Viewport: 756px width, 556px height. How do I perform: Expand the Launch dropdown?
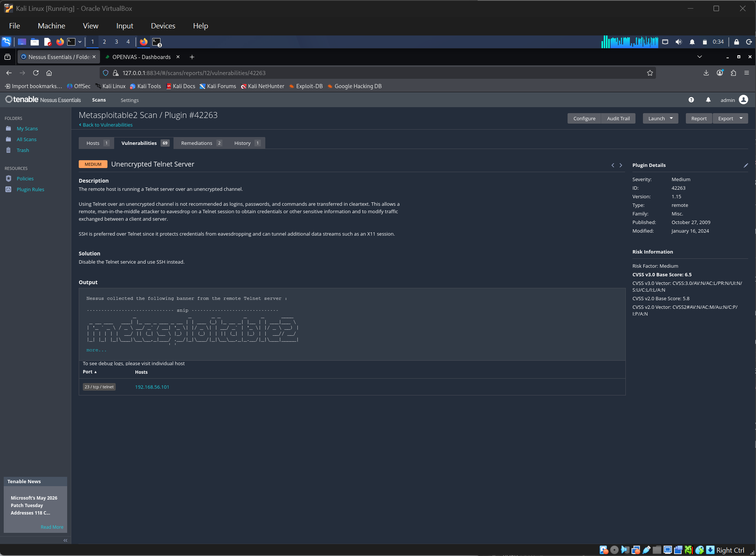pos(660,118)
